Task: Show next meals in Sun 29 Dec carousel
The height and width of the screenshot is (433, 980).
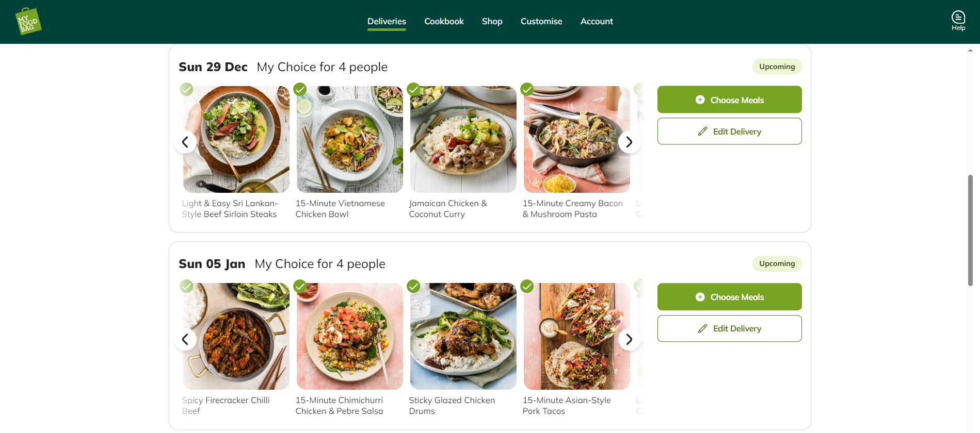Action: [629, 142]
